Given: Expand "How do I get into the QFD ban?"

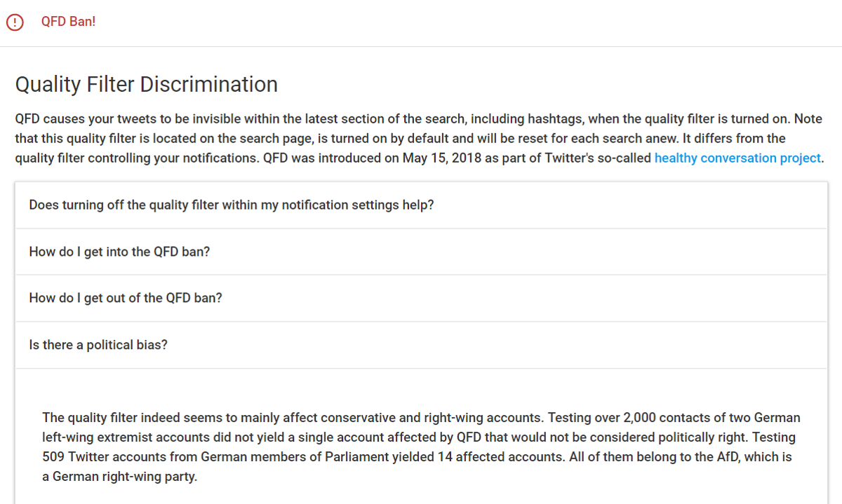Looking at the screenshot, I should [x=421, y=252].
